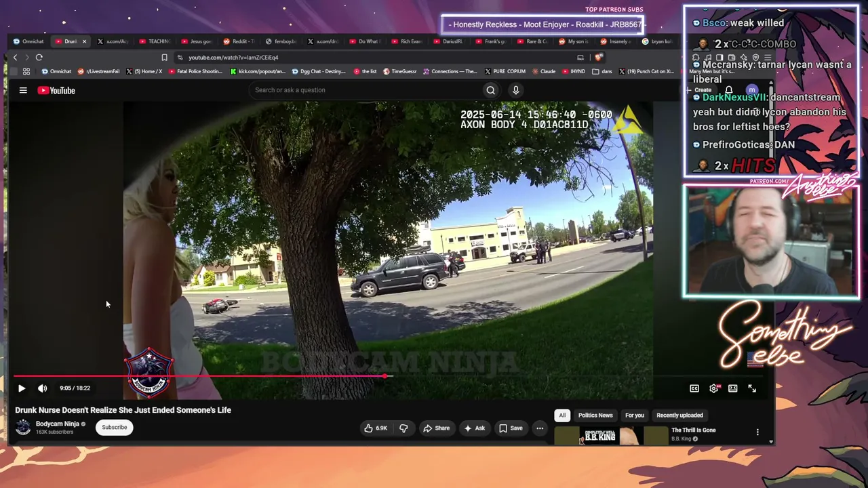The width and height of the screenshot is (868, 488).
Task: Go back in the browser
Action: [15, 58]
